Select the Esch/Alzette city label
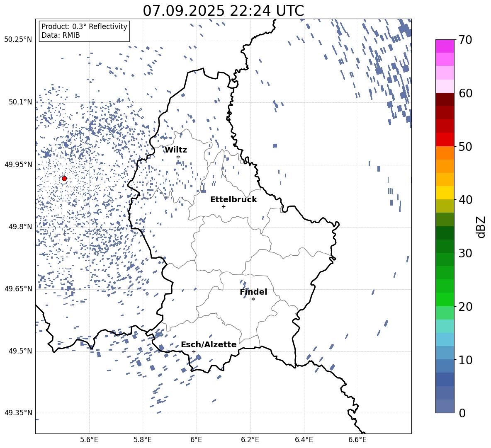 (x=209, y=345)
